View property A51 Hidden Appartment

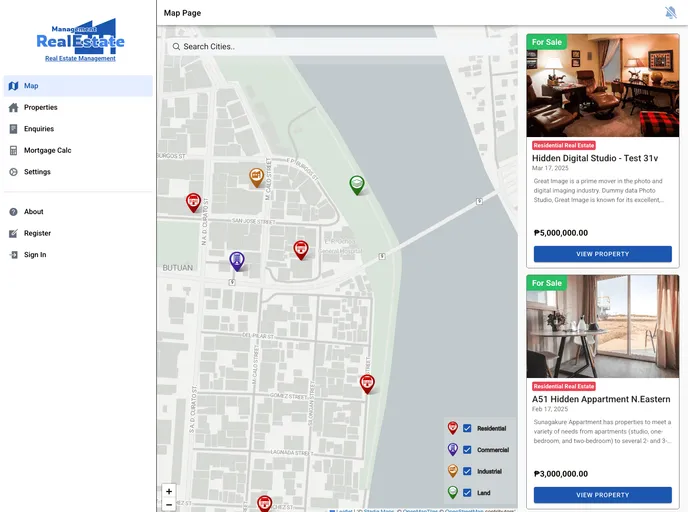tap(602, 495)
